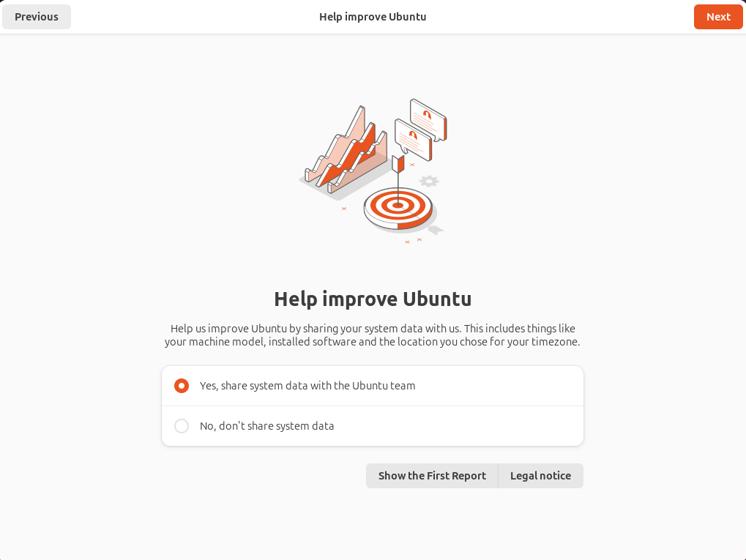Click the arrow's orange fletching above the target
746x560 pixels.
coord(398,164)
